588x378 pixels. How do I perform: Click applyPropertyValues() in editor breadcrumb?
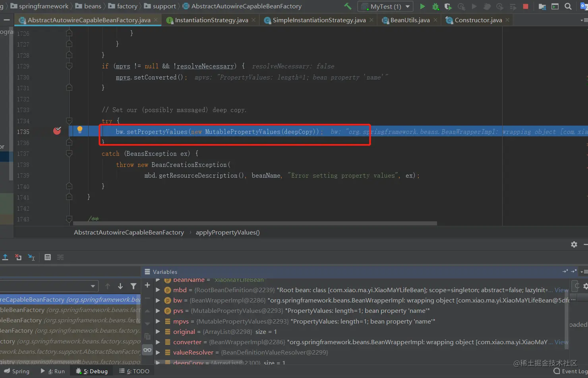(228, 233)
